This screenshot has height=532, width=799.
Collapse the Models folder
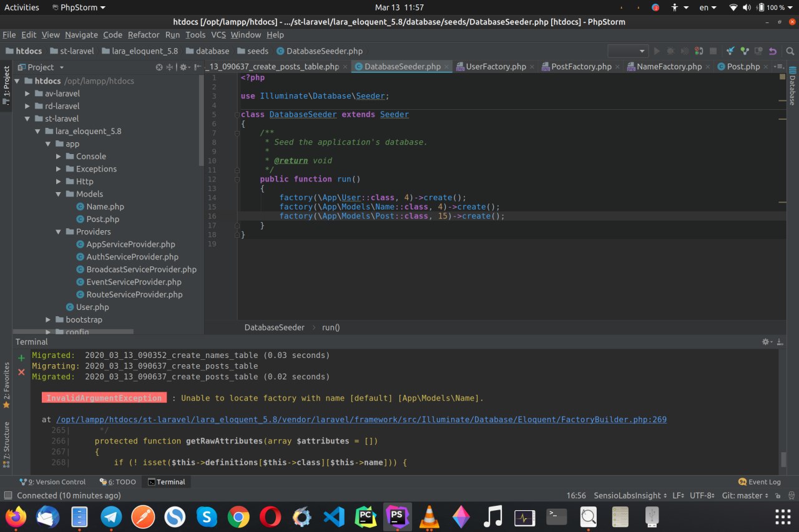(x=59, y=194)
